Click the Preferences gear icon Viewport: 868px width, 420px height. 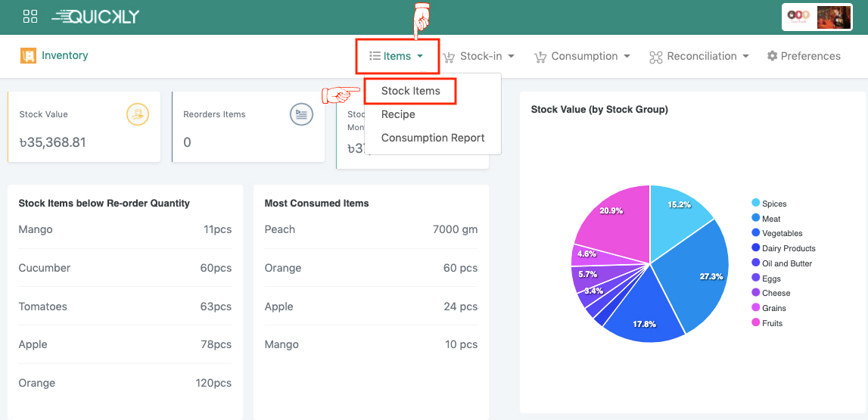tap(772, 56)
